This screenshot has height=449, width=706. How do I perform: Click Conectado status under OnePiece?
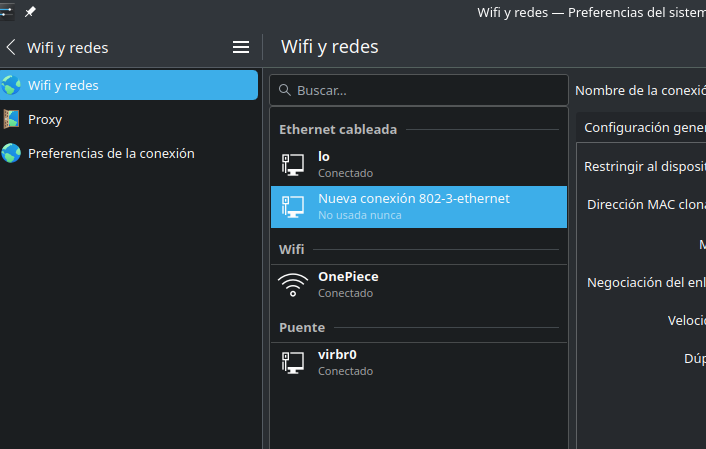click(346, 293)
